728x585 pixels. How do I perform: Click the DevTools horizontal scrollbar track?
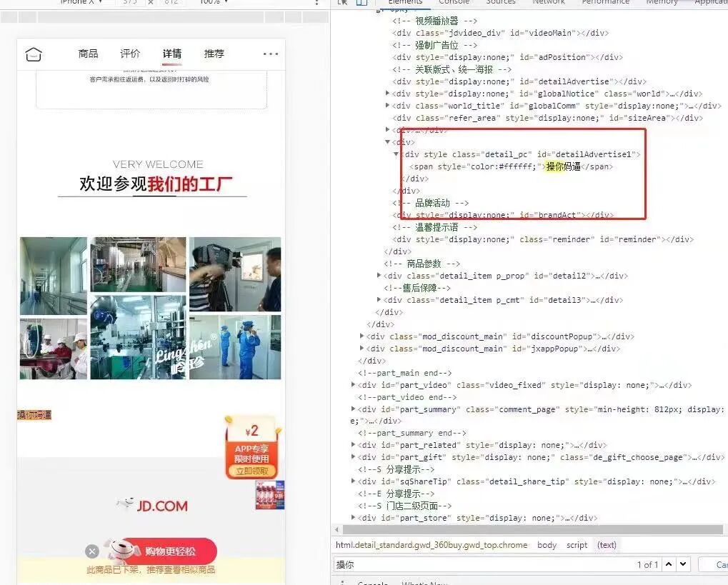click(x=532, y=529)
